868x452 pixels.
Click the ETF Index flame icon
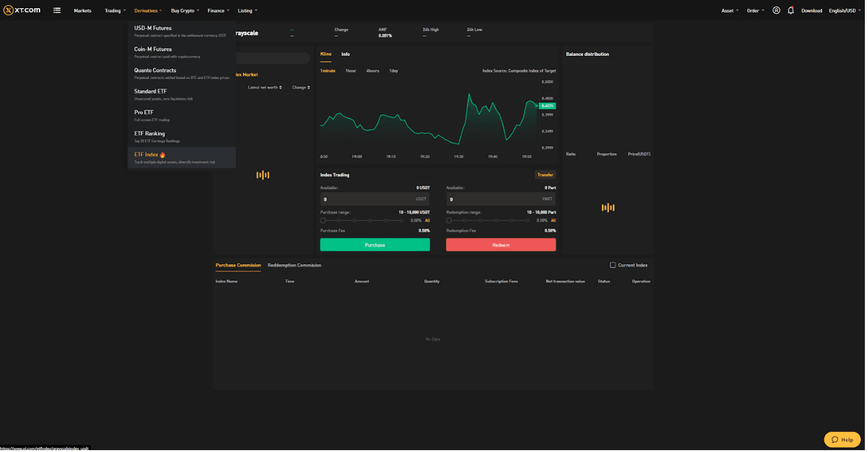162,154
